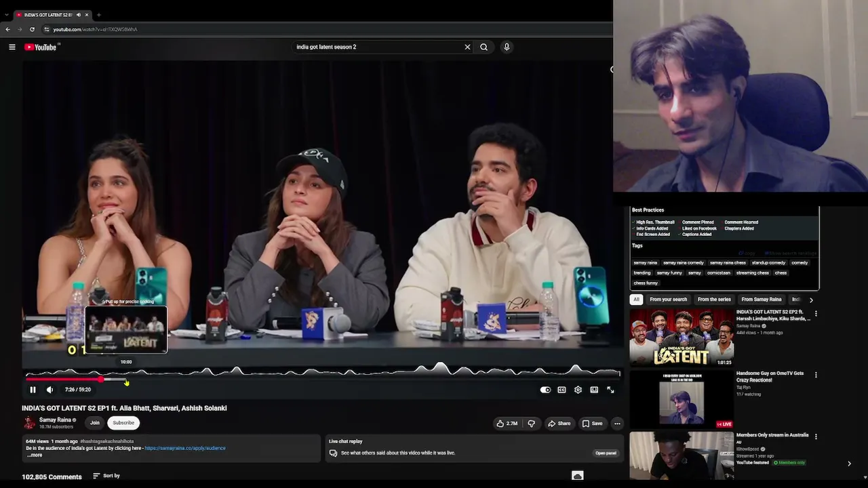Click the browser address bar URL
The width and height of the screenshot is (868, 488).
click(95, 29)
